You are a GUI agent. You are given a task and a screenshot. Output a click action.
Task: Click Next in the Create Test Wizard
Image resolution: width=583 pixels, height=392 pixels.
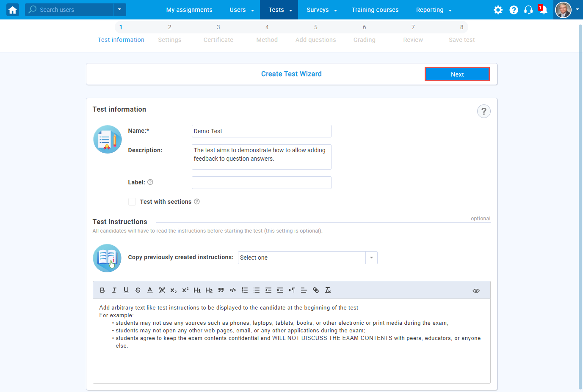[x=457, y=74]
